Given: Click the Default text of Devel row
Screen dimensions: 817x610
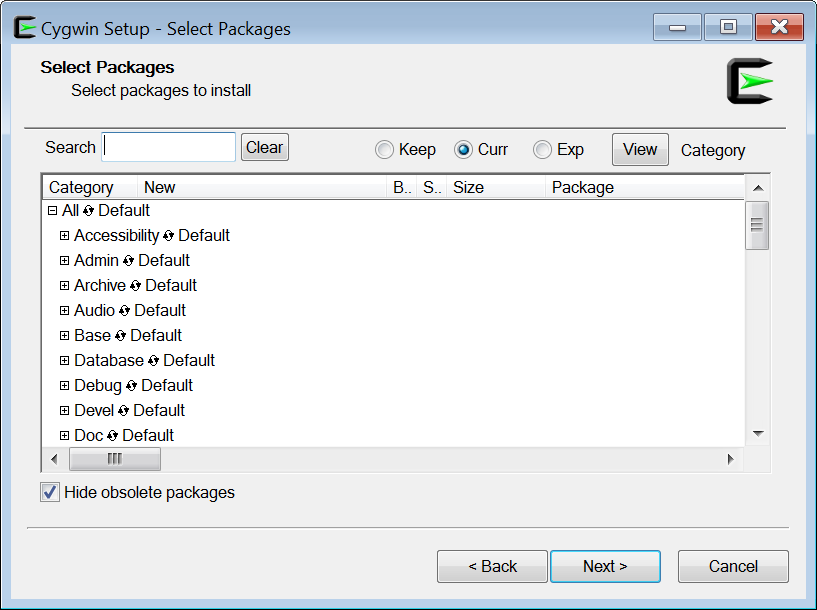Looking at the screenshot, I should 159,411.
